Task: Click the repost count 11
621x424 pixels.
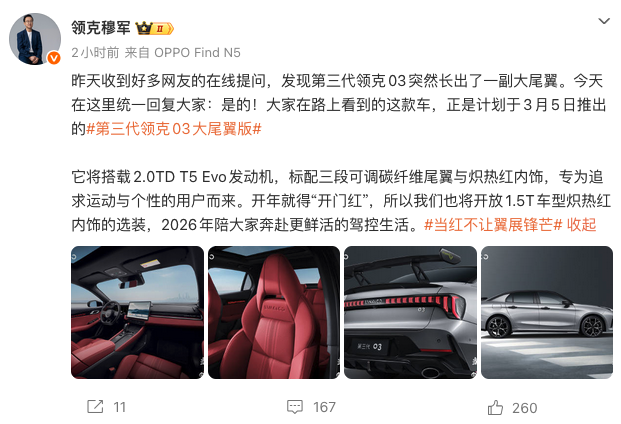Action: (120, 407)
